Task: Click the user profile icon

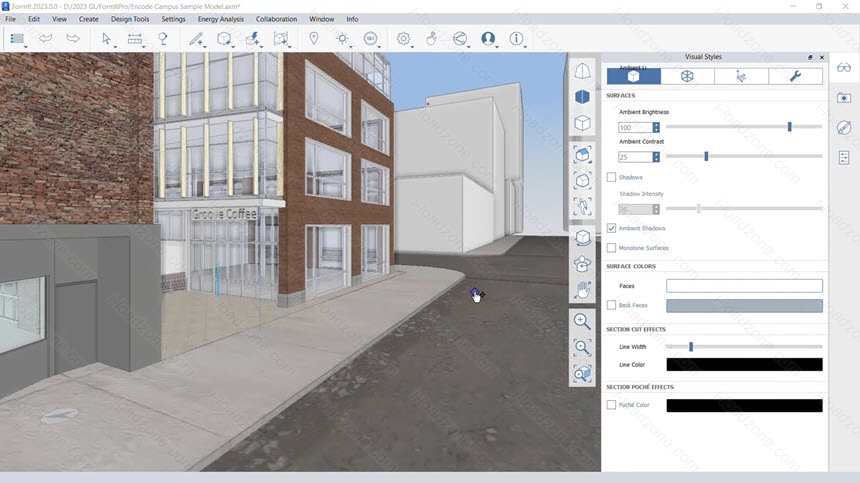Action: pyautogui.click(x=488, y=38)
